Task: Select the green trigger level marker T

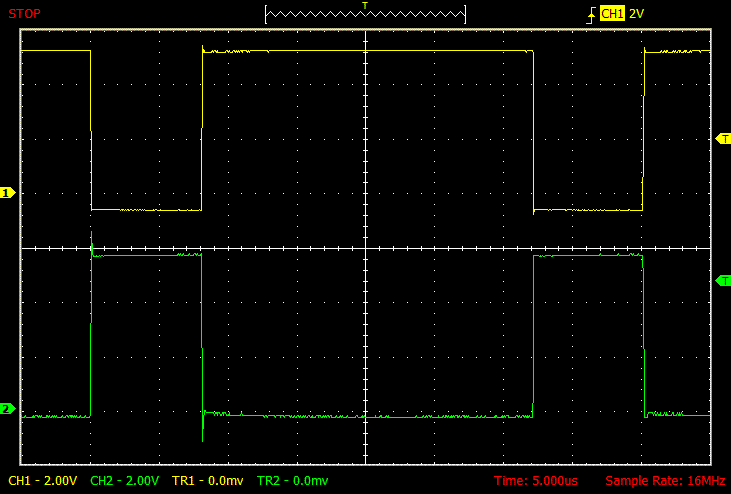Action: (x=723, y=281)
